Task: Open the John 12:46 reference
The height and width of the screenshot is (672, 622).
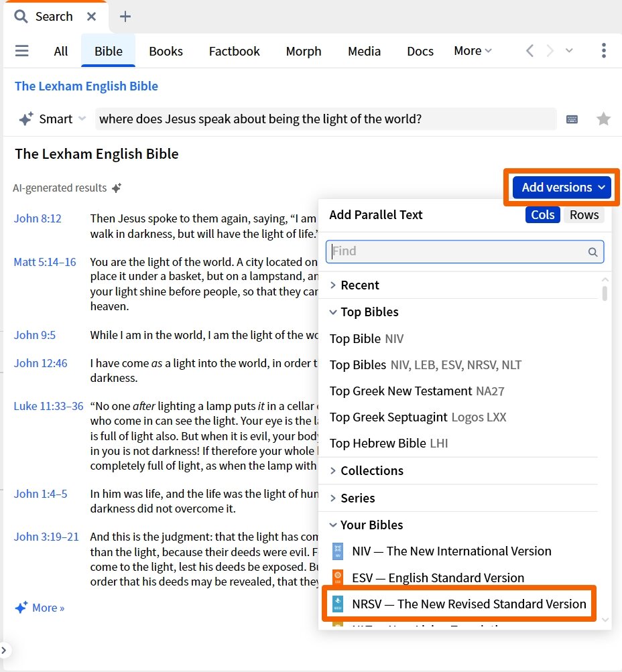Action: (40, 363)
